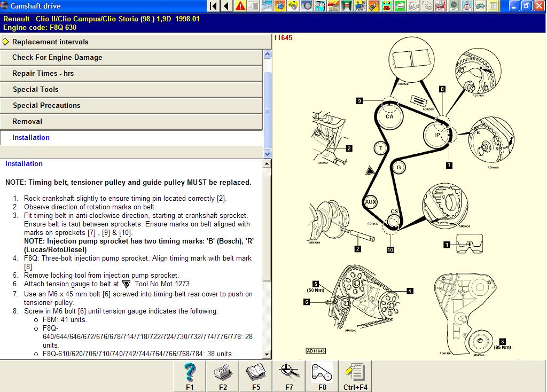
Task: Open the grey wheel and tyre icon
Action: 307,6
